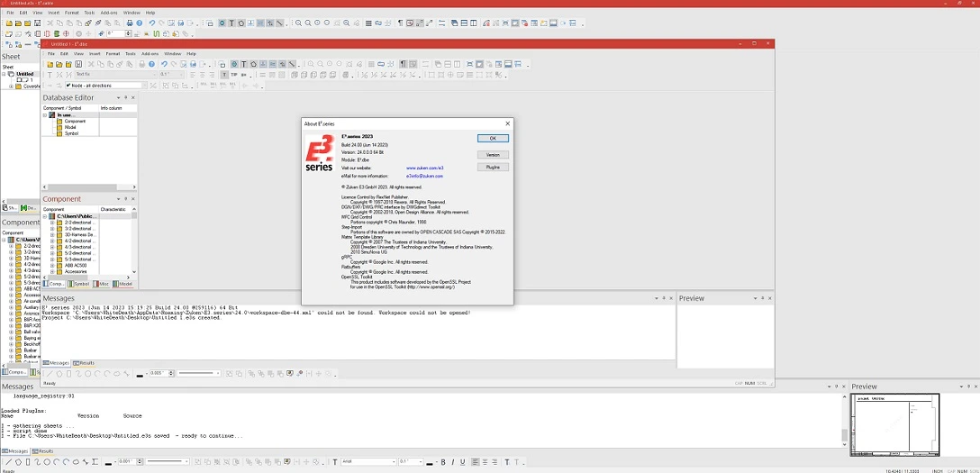Switch to Results tab in E3.dbe Messages panel
The image size is (980, 473).
(84, 362)
